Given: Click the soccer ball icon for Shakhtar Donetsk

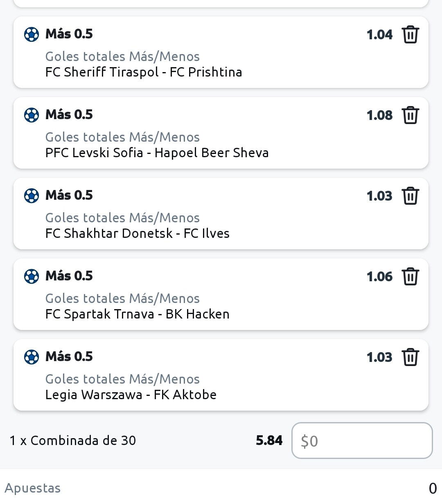Looking at the screenshot, I should tap(32, 196).
